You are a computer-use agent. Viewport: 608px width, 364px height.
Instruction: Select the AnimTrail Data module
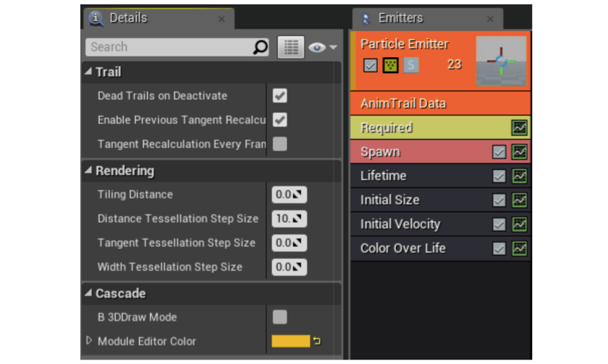(x=403, y=103)
